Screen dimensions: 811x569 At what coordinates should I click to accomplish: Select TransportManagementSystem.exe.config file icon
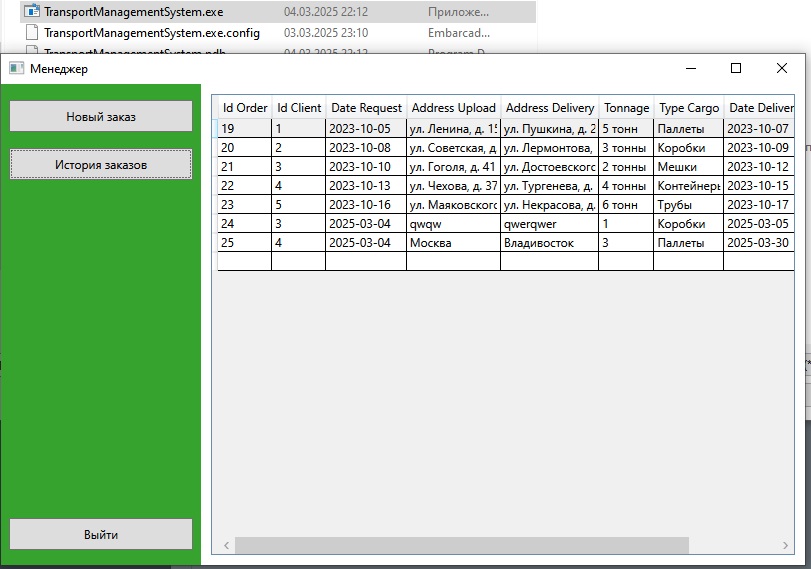click(32, 33)
